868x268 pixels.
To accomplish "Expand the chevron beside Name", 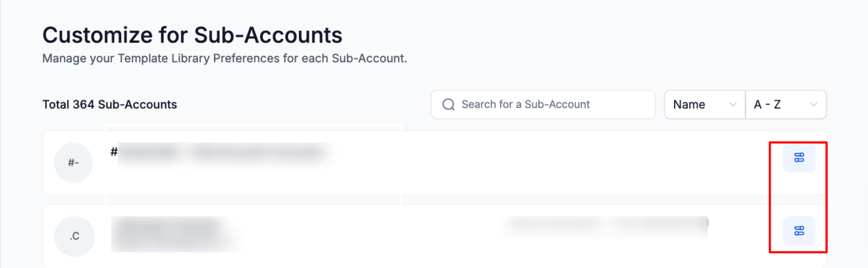I will click(733, 105).
